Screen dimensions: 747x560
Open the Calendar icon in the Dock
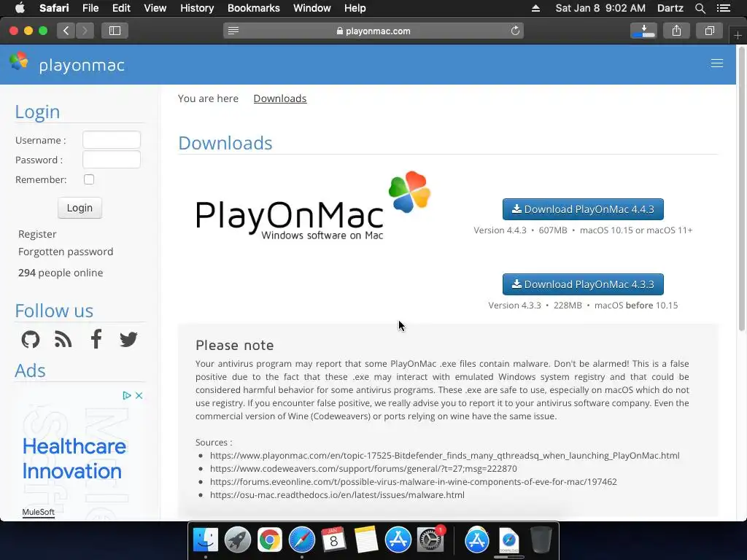tap(333, 540)
